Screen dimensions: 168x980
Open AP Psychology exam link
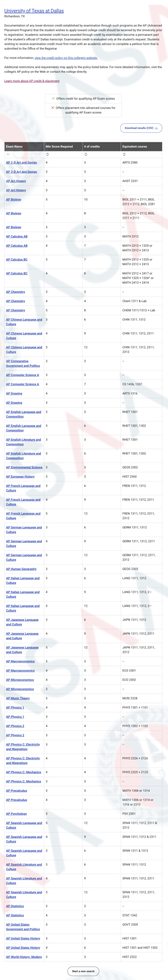click(16, 813)
